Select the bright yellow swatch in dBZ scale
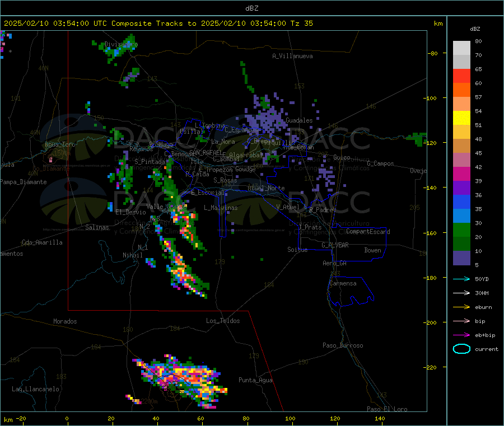This screenshot has width=504, height=426. tap(461, 118)
